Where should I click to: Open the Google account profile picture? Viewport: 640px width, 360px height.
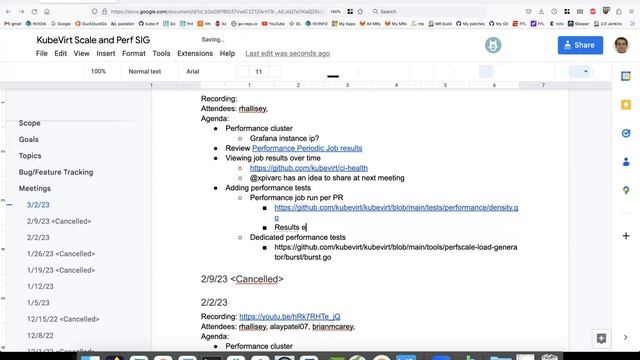pyautogui.click(x=622, y=45)
